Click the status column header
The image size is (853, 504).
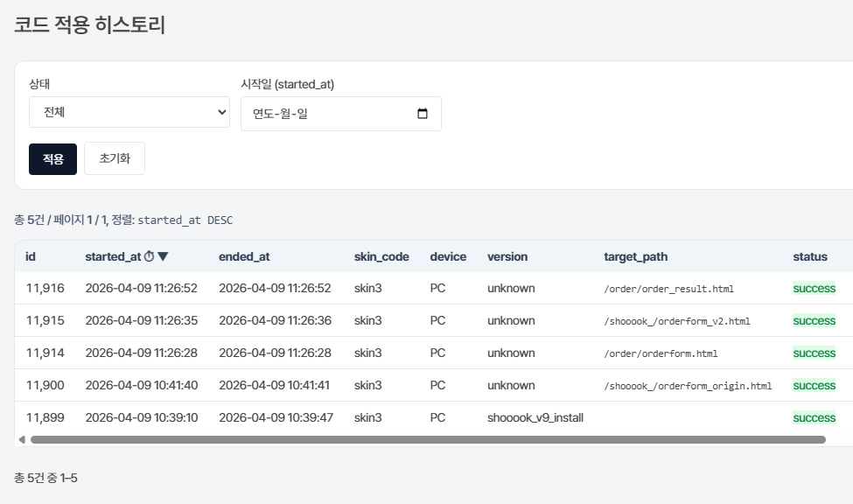pos(810,256)
